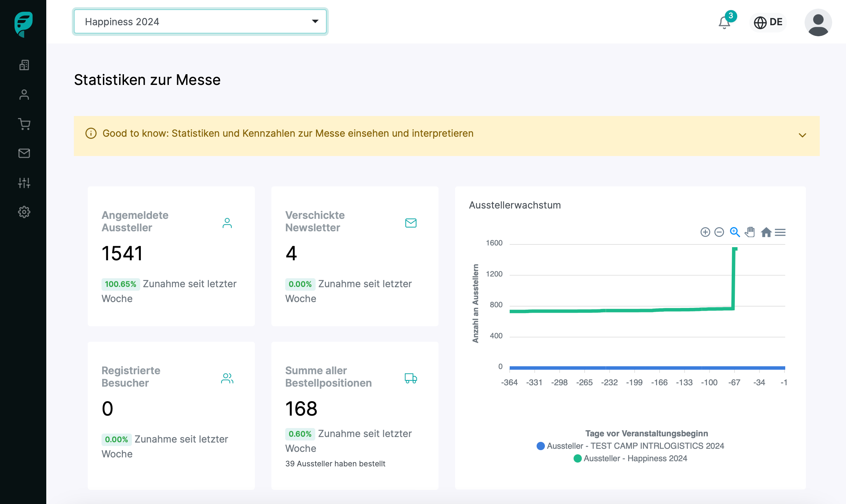Open the user avatar account menu

click(x=818, y=22)
